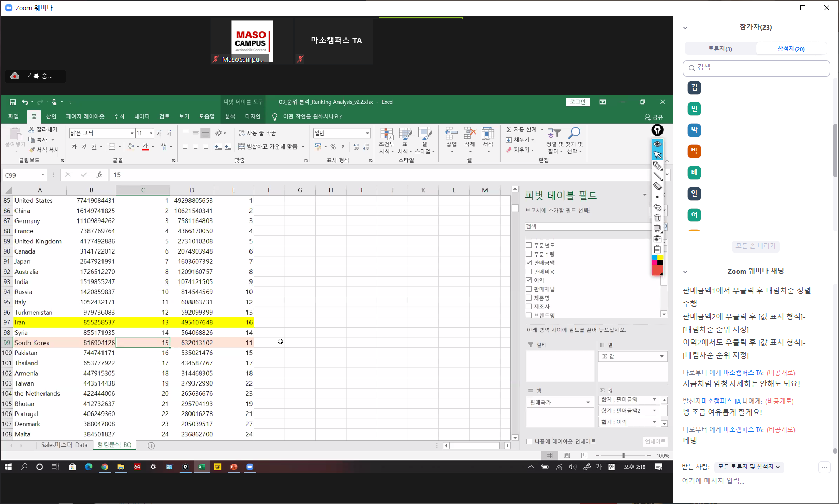Check the 제품명 field checkbox

(x=529, y=298)
